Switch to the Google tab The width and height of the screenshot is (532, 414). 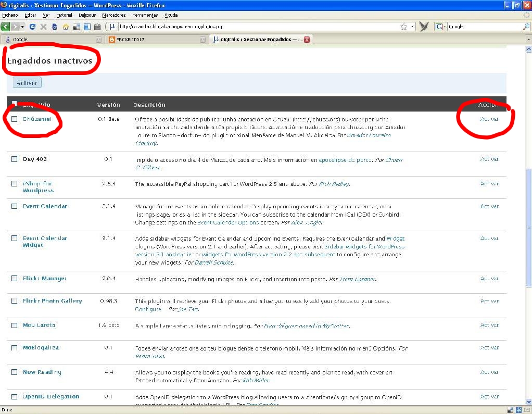pos(53,40)
